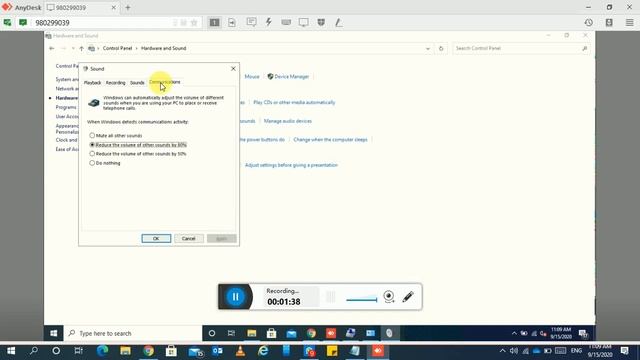This screenshot has height=360, width=640.
Task: Refresh the Control Panel window
Action: coord(441,49)
